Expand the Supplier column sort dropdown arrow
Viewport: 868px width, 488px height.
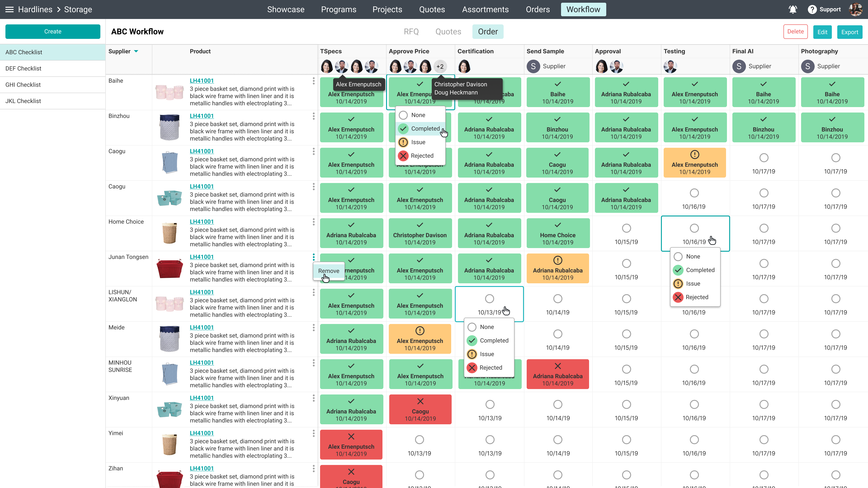pyautogui.click(x=136, y=52)
